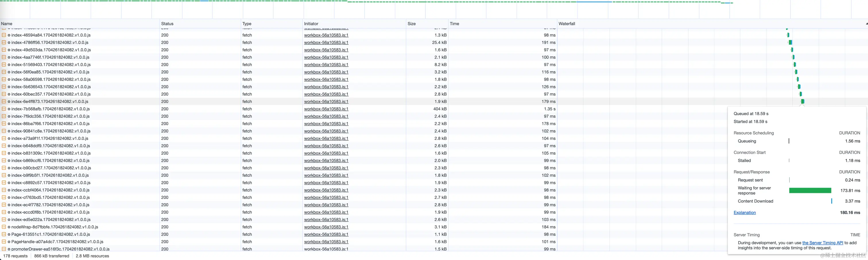Click the file icon for index-b90cbd27
This screenshot has width=868, height=260.
(4, 168)
